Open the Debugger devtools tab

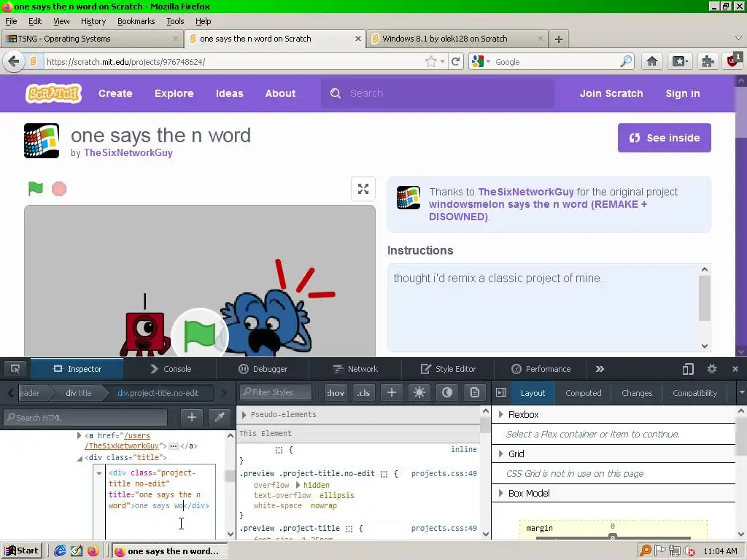(263, 369)
